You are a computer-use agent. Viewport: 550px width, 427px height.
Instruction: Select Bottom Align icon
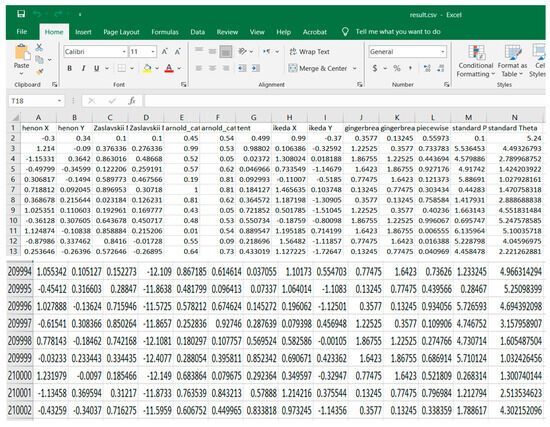[226, 52]
